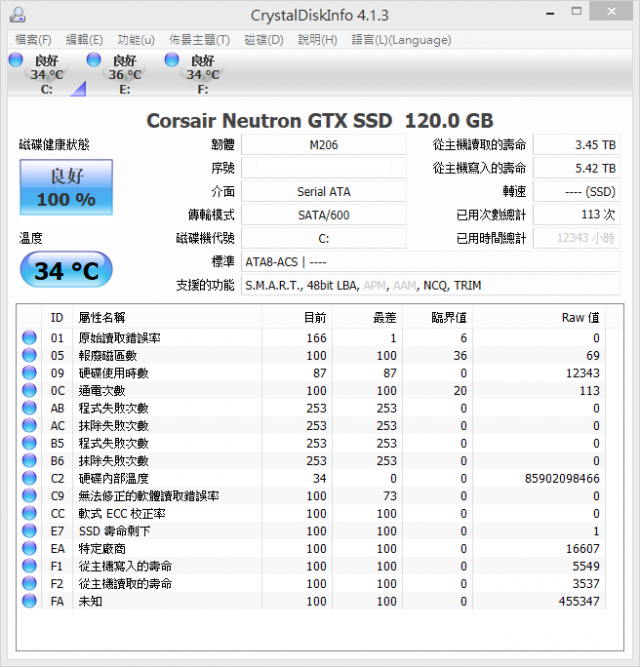The width and height of the screenshot is (640, 668).
Task: Minimize the CrystalDiskInfo window
Action: tap(550, 13)
